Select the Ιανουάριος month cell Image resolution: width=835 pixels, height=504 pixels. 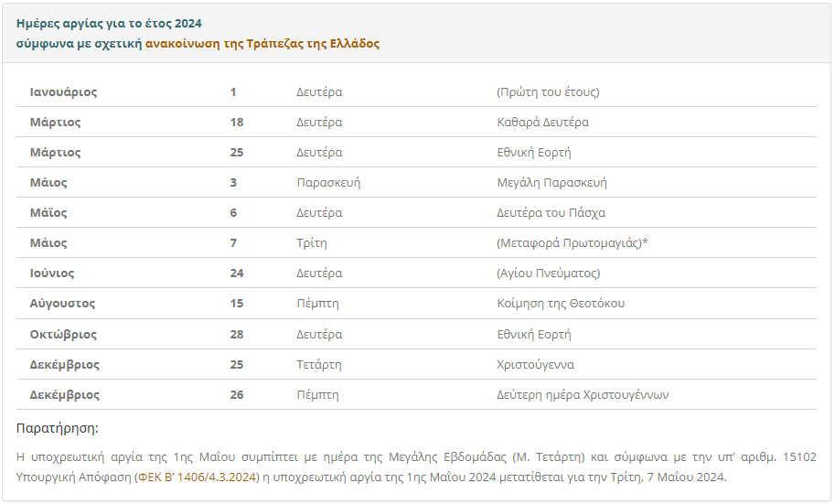[x=63, y=91]
